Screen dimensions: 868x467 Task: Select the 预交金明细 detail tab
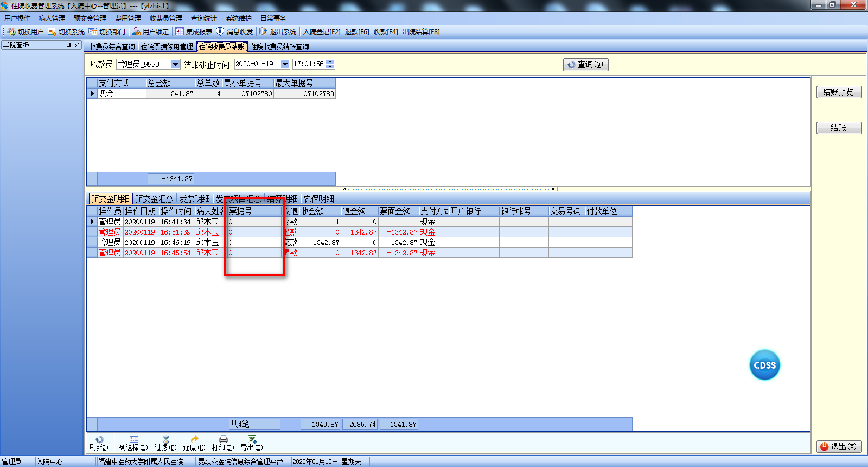[111, 199]
